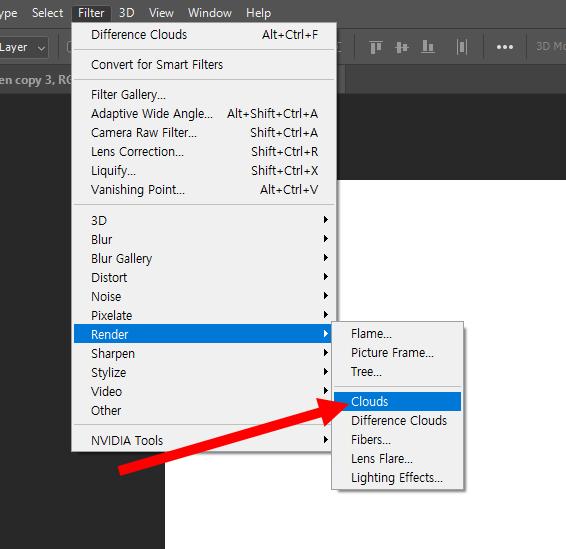Choose Lens Flare render filter

tap(397, 458)
